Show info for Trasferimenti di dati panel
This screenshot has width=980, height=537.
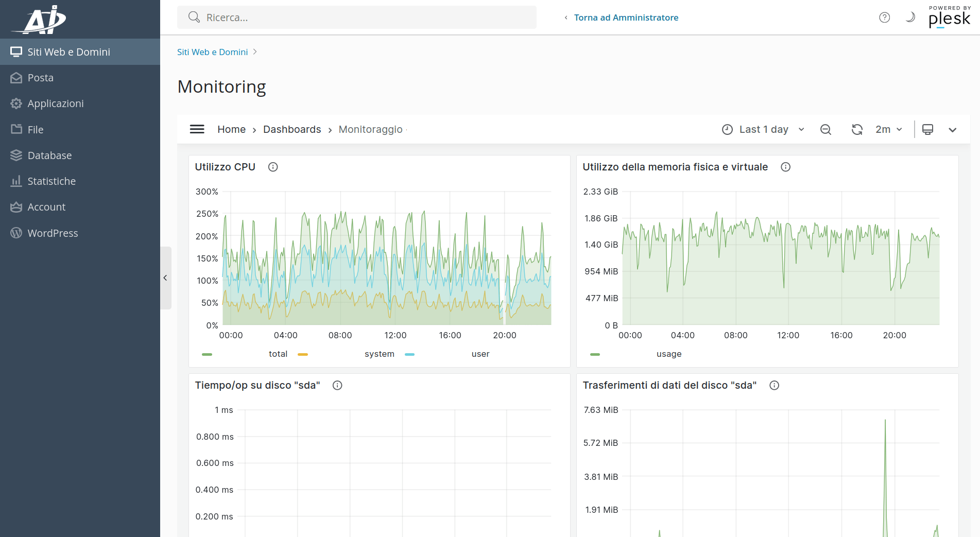click(774, 385)
